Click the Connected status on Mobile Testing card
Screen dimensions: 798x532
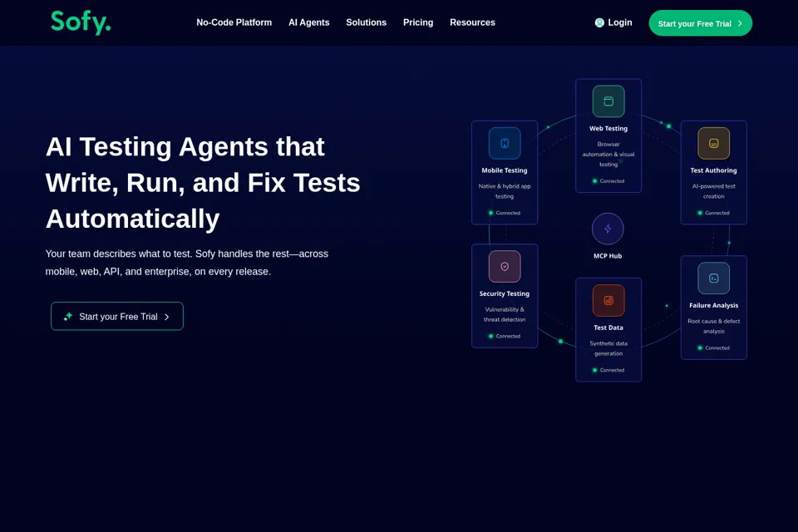505,213
